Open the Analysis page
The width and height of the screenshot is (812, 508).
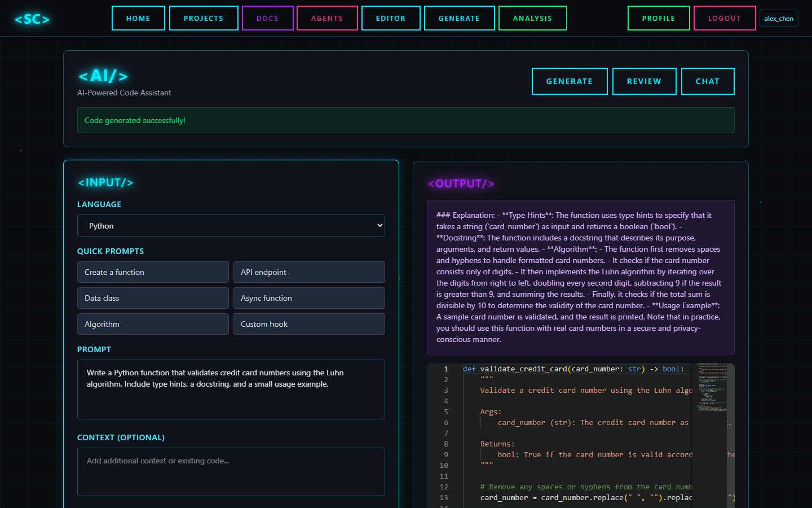(532, 18)
